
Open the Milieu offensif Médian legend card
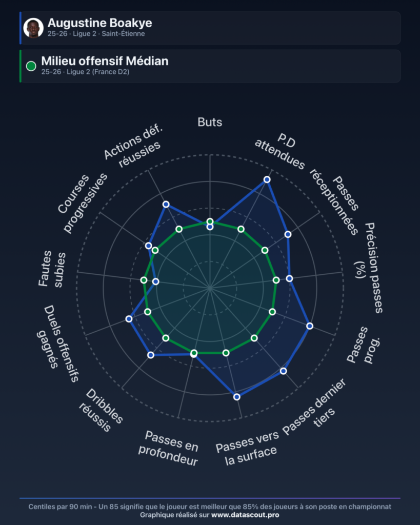[x=210, y=66]
